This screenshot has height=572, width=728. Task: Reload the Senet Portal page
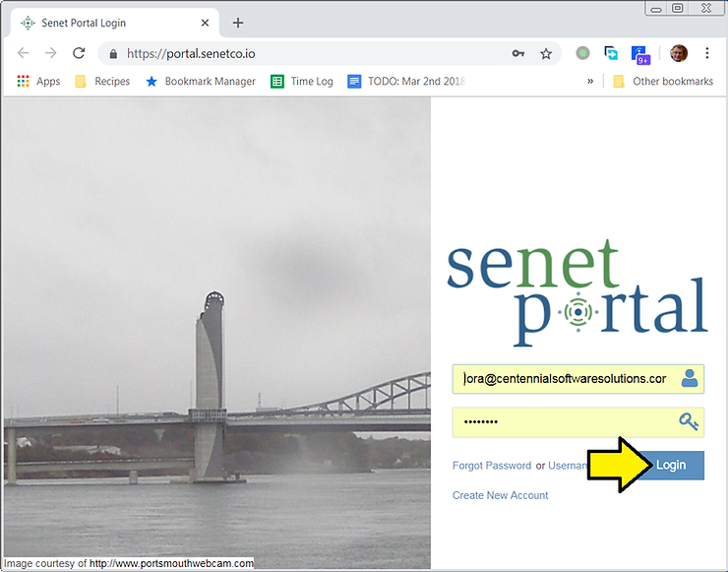click(x=79, y=53)
